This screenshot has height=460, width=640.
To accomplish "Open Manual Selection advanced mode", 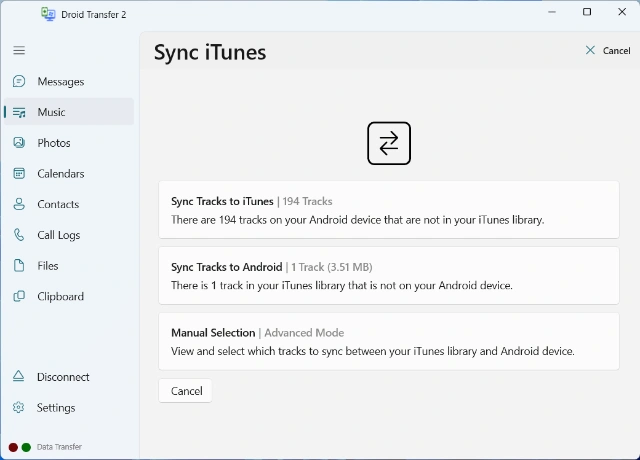I will coord(388,342).
